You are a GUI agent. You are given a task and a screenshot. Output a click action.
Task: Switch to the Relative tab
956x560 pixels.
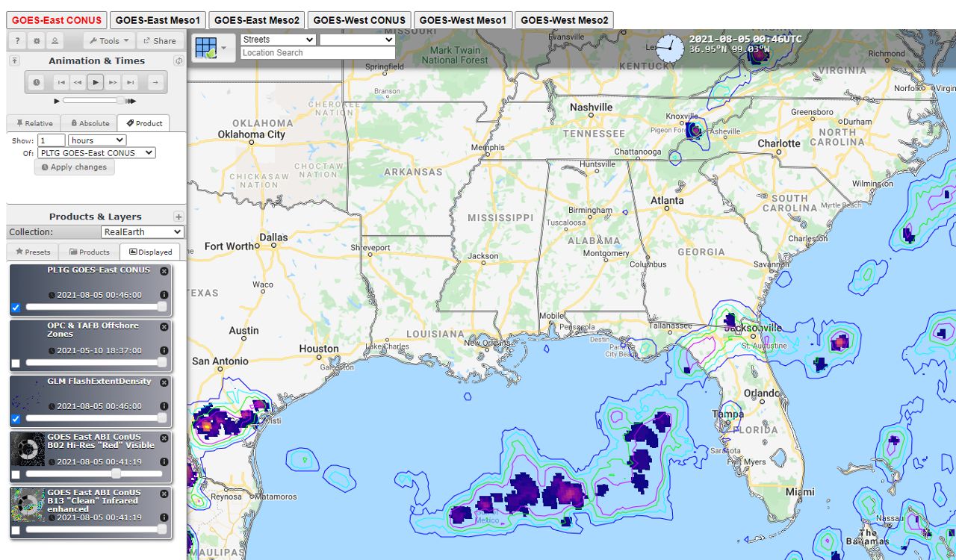click(x=34, y=123)
